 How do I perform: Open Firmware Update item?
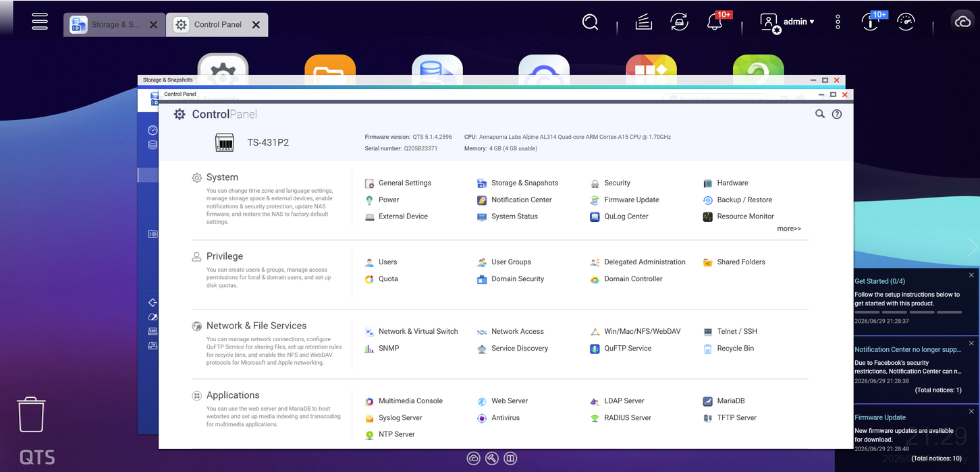[x=624, y=200]
